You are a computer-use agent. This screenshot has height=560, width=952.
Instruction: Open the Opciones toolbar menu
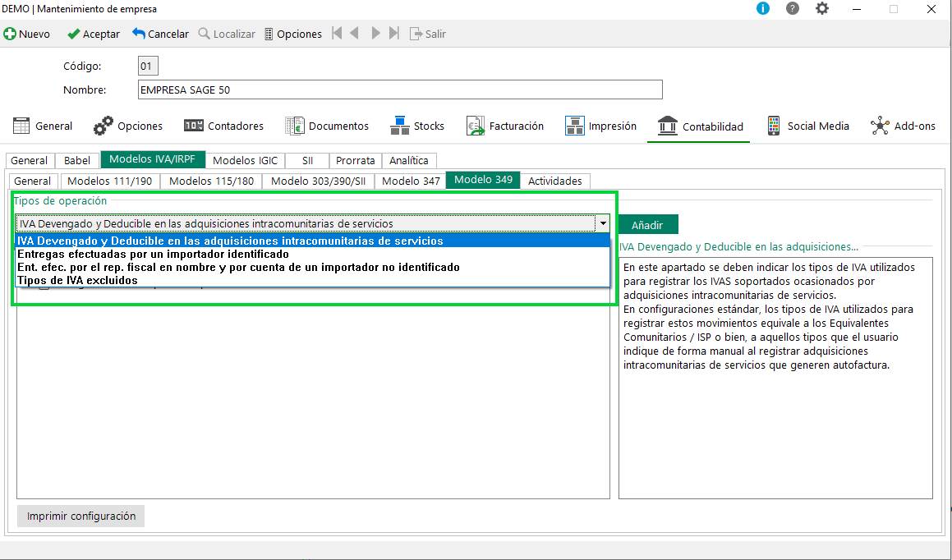click(x=292, y=34)
